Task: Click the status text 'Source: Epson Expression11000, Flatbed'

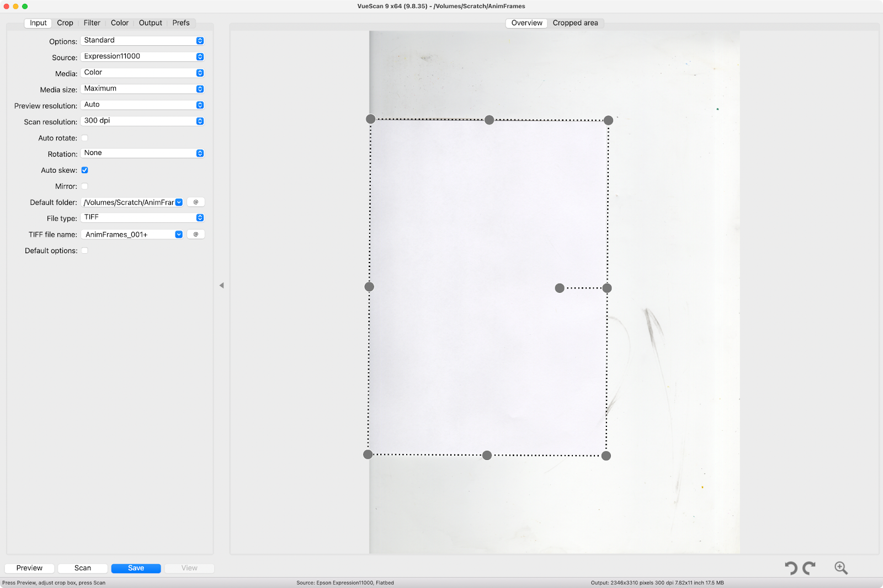Action: [x=345, y=582]
